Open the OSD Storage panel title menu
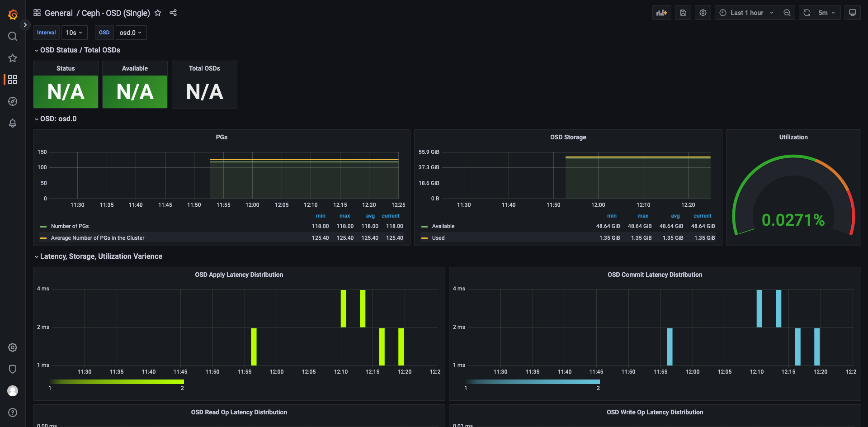The image size is (868, 427). [568, 137]
